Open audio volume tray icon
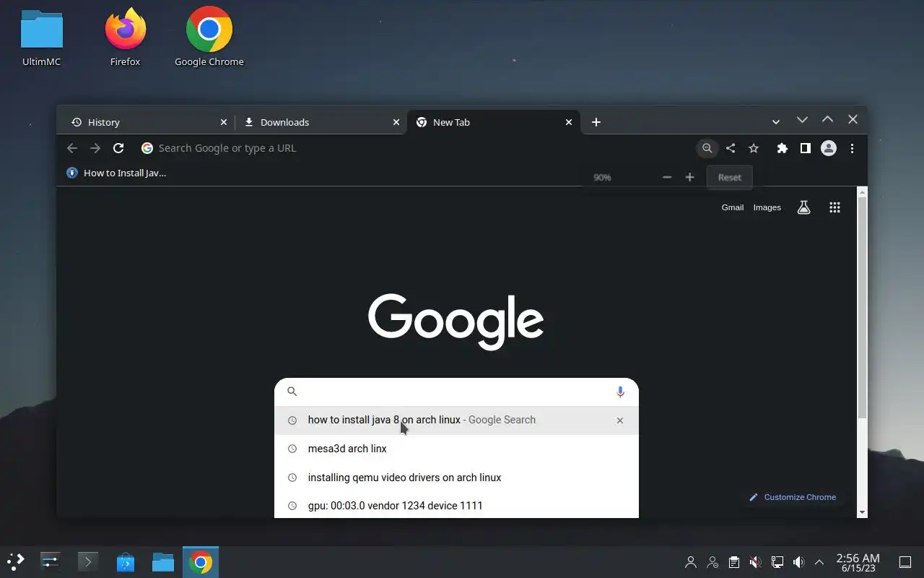This screenshot has height=578, width=924. (x=798, y=561)
